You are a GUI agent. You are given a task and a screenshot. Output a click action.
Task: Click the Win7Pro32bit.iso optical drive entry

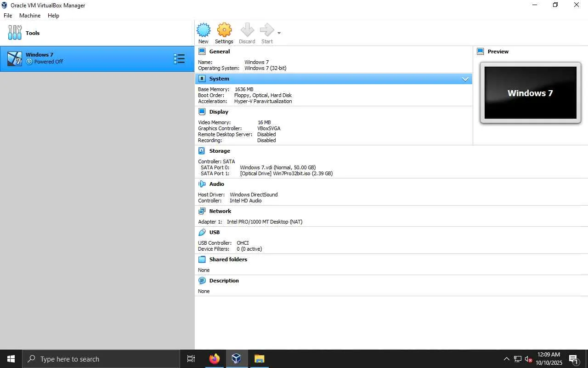pos(286,173)
